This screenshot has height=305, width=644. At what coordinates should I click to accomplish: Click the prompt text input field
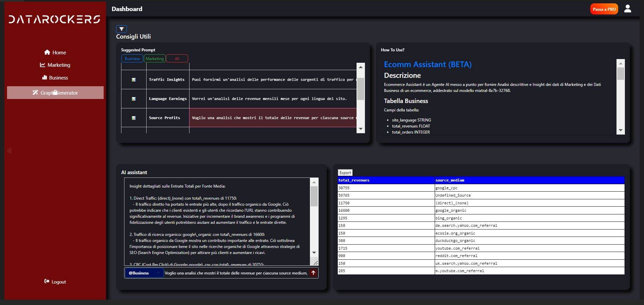coord(236,273)
